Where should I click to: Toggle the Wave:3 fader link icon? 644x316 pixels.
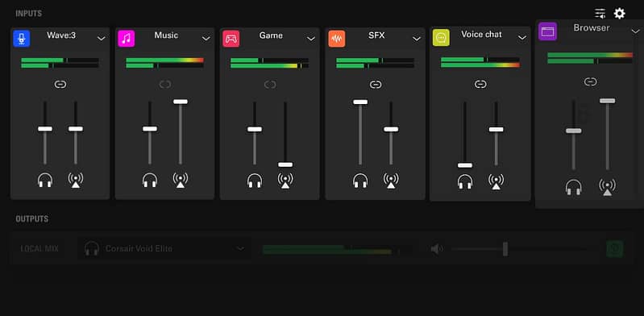(60, 84)
